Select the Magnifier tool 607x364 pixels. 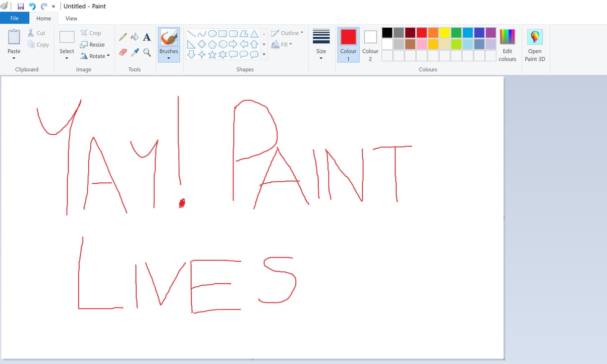147,52
